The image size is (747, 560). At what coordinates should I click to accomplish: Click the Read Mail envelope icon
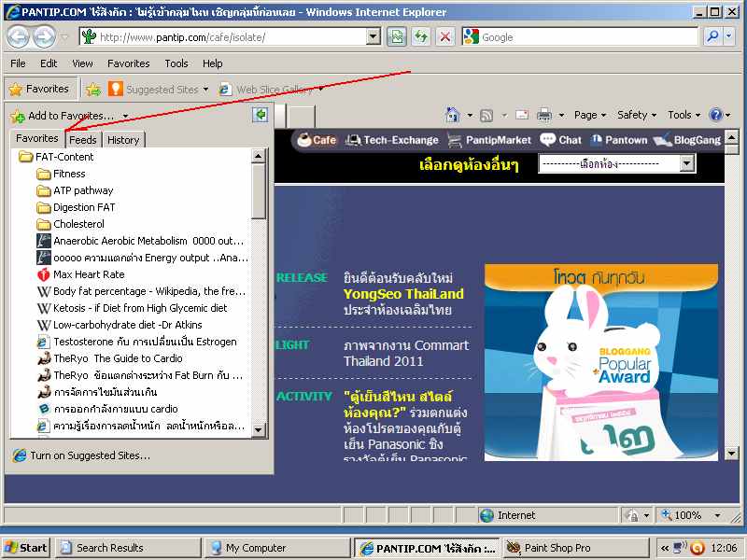pyautogui.click(x=522, y=115)
